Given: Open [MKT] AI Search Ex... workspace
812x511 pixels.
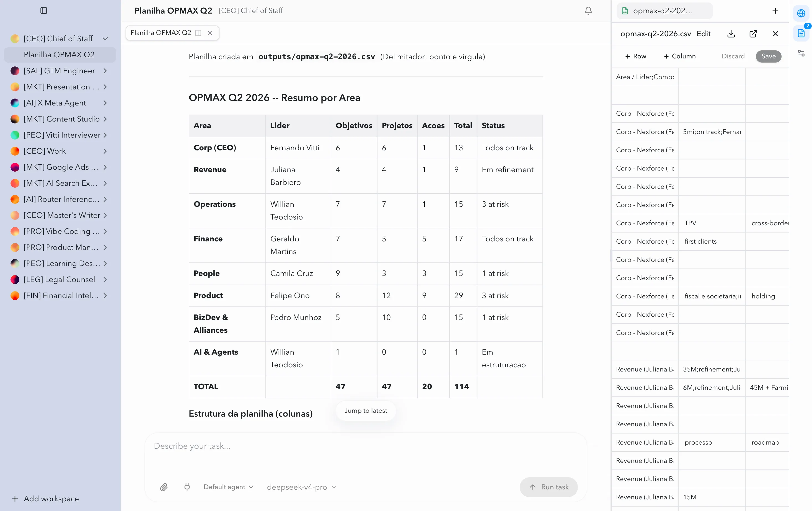Looking at the screenshot, I should pos(61,183).
